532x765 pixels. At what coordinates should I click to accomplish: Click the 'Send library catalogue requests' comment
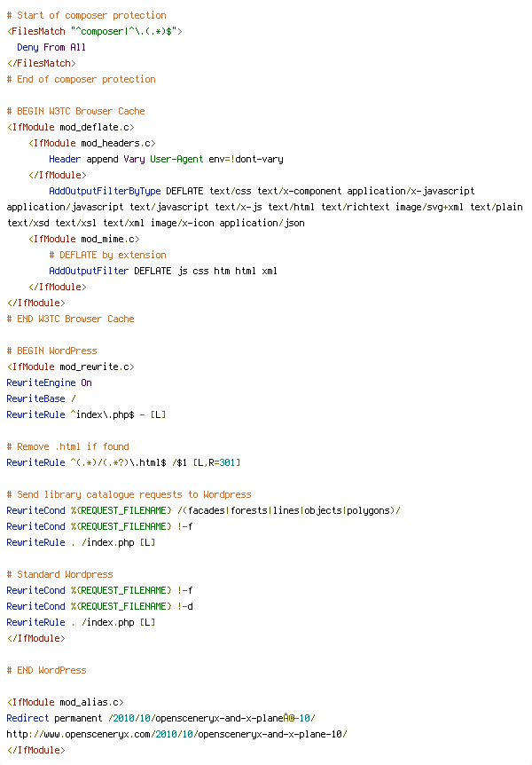pyautogui.click(x=129, y=494)
